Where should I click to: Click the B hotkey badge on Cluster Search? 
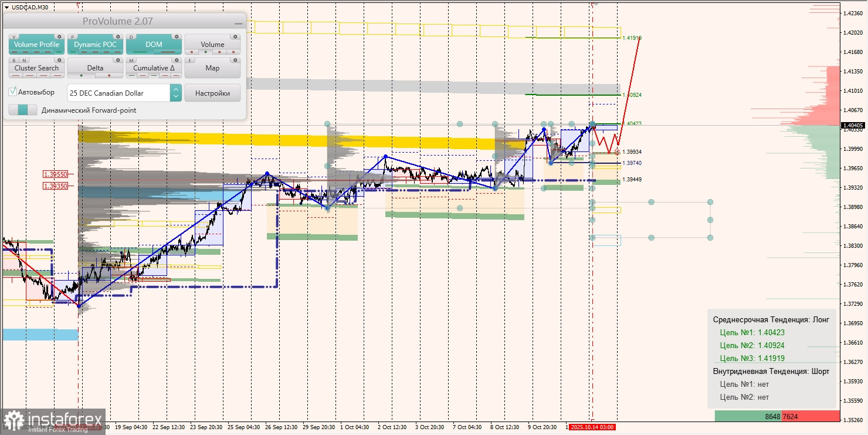point(13,60)
